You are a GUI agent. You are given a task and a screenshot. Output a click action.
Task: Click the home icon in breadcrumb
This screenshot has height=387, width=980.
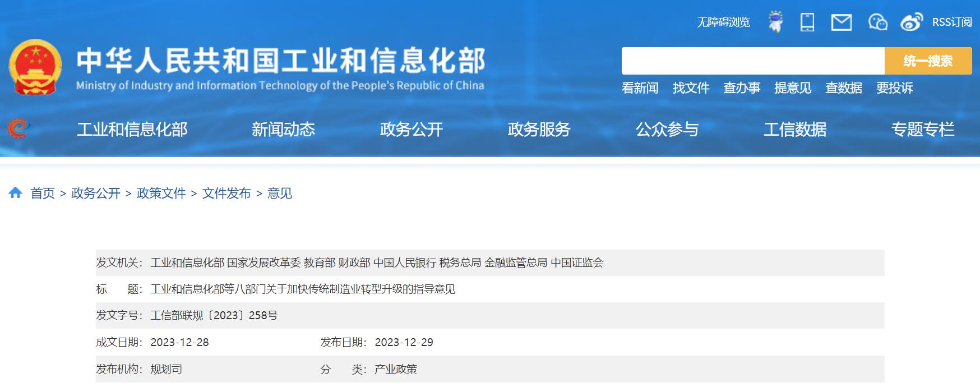pos(16,193)
